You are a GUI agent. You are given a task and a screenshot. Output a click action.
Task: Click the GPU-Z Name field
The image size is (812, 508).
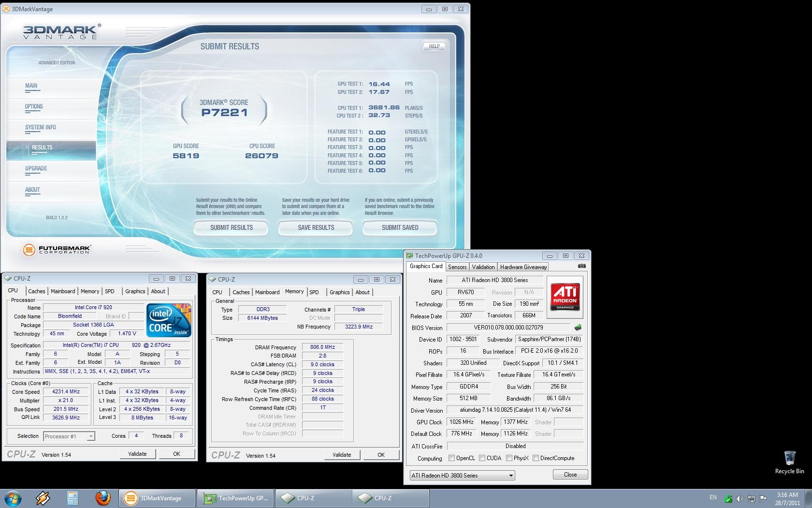point(495,280)
